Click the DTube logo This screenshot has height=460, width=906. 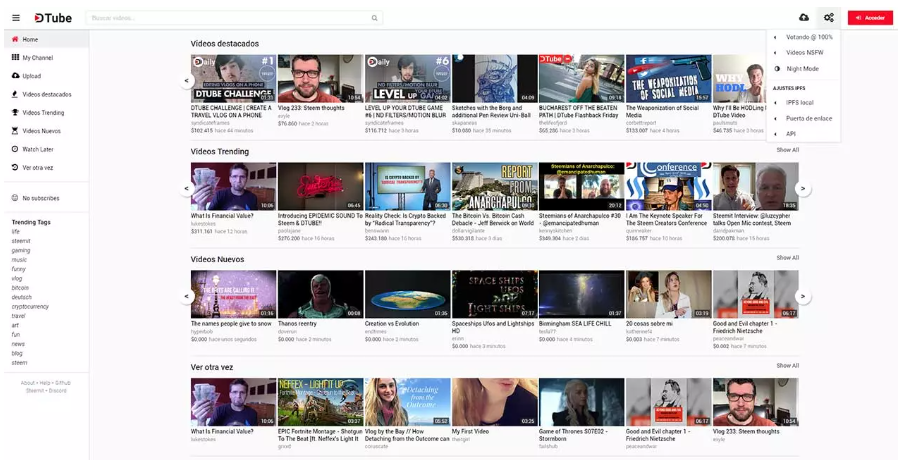tap(52, 18)
